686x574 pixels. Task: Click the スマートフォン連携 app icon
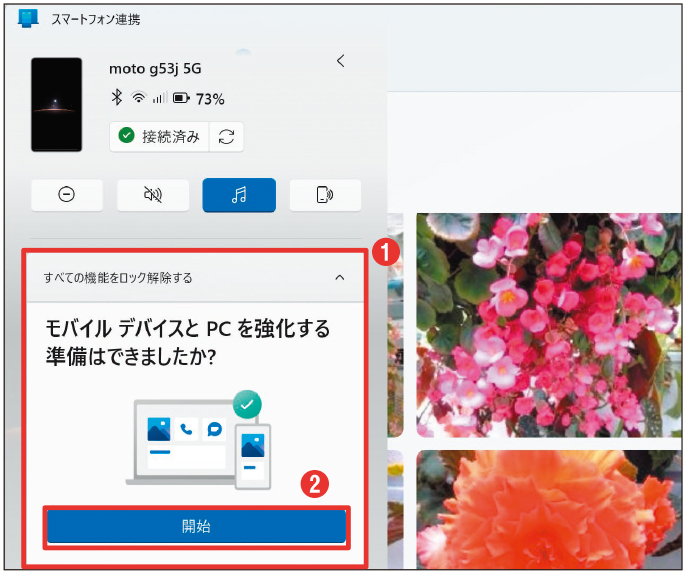click(x=28, y=18)
